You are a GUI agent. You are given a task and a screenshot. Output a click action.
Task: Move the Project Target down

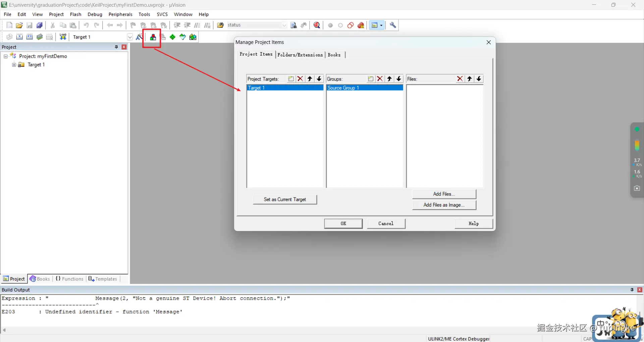click(x=319, y=79)
